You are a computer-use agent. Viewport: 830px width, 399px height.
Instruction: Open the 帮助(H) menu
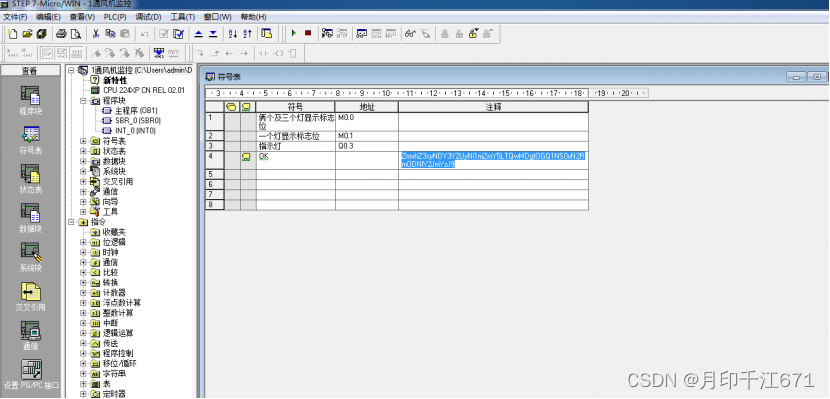(253, 17)
